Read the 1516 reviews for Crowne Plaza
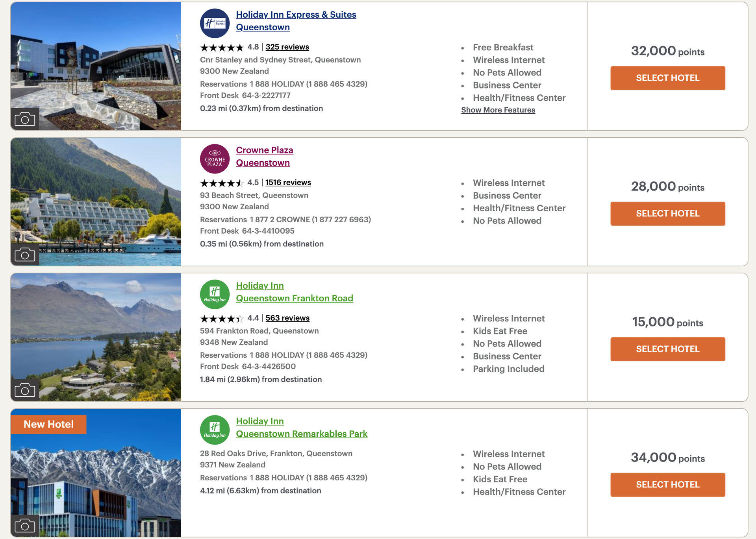This screenshot has width=756, height=539. point(288,183)
